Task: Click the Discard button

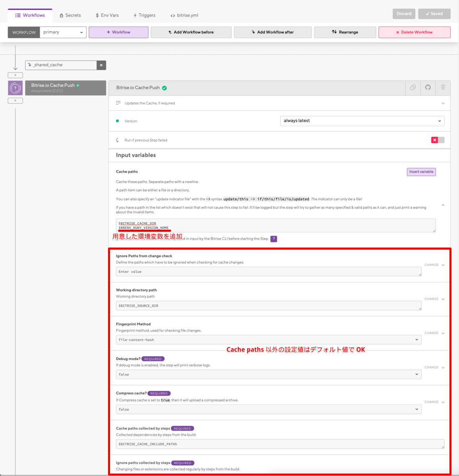Action: [x=404, y=13]
